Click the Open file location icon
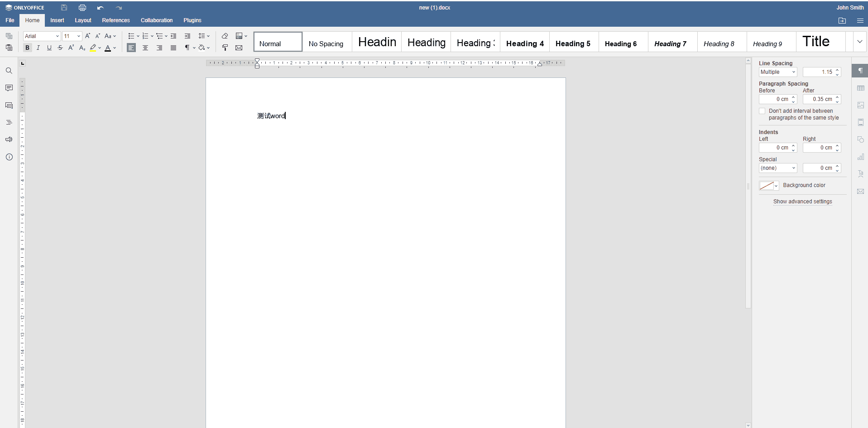The height and width of the screenshot is (428, 868). click(x=842, y=20)
